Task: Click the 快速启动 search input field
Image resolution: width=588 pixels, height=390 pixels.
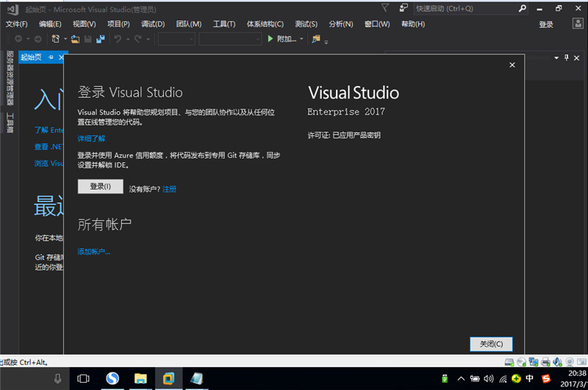Action: 465,8
